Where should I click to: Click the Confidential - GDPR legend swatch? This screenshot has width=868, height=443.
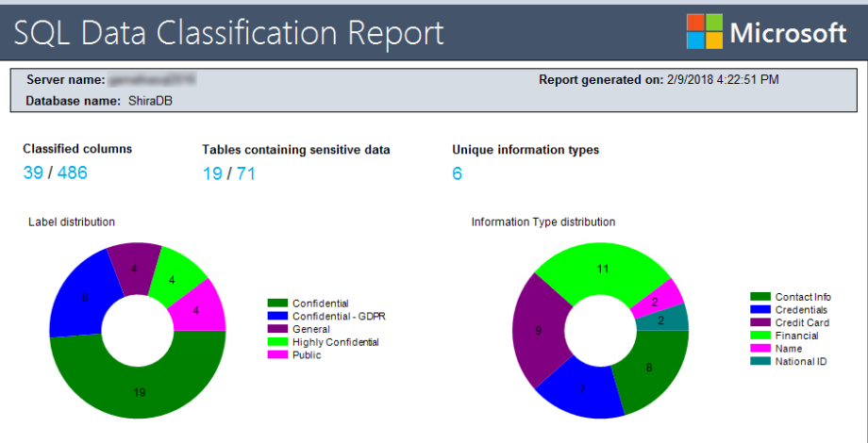[278, 316]
